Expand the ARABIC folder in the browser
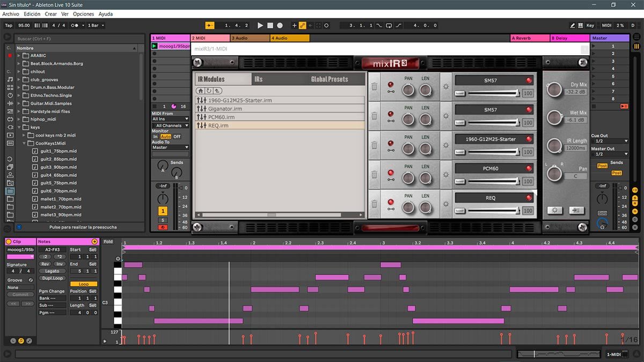Screen dimensions: 644x362 point(19,56)
